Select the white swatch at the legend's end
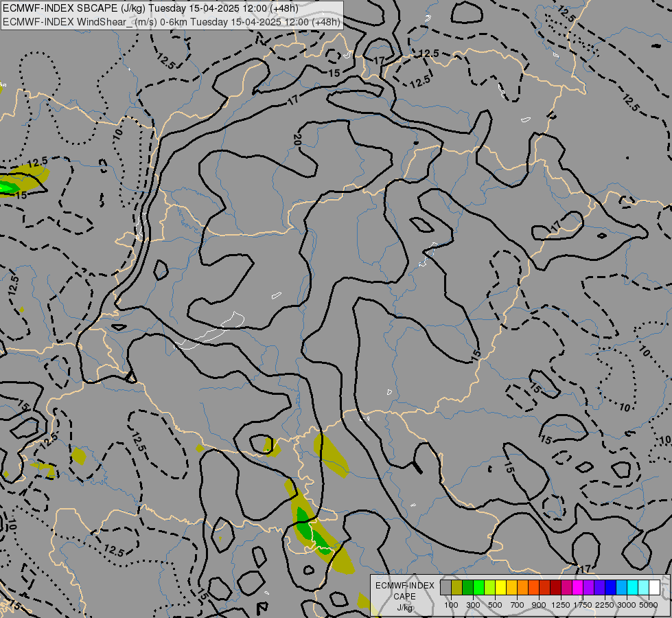This screenshot has width=672, height=618. 654,588
